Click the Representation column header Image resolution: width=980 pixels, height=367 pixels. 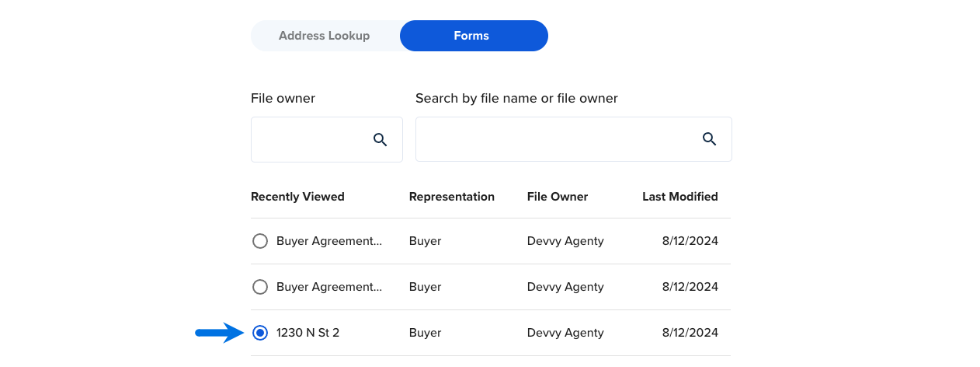(452, 197)
